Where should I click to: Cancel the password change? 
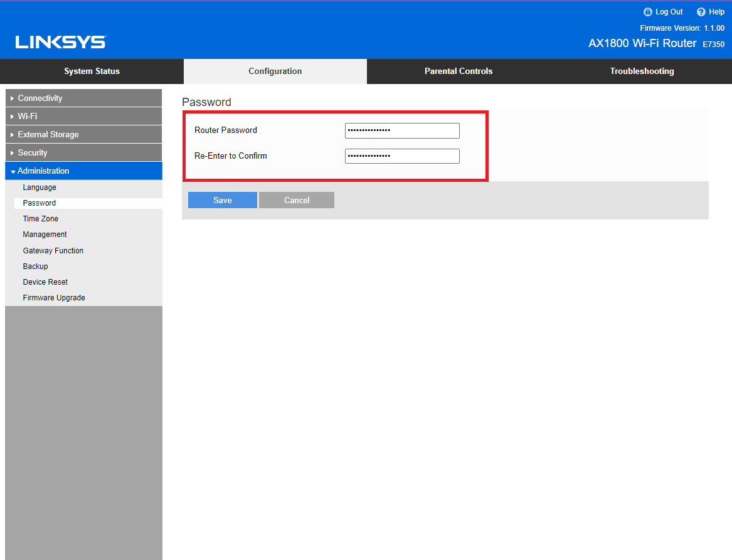[297, 200]
